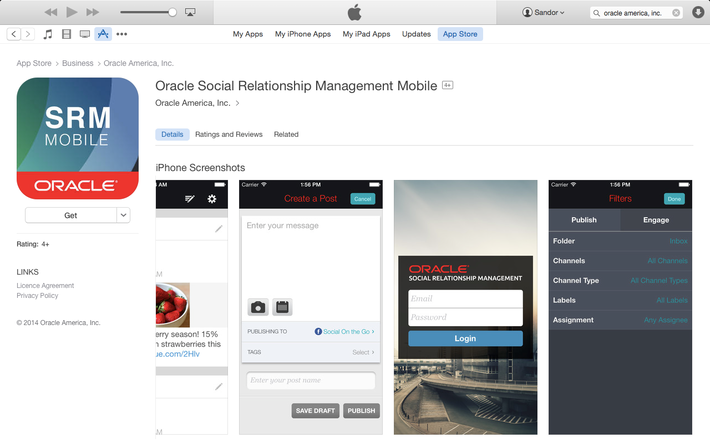Click the Assignment filter row
The width and height of the screenshot is (710, 443).
(x=620, y=320)
